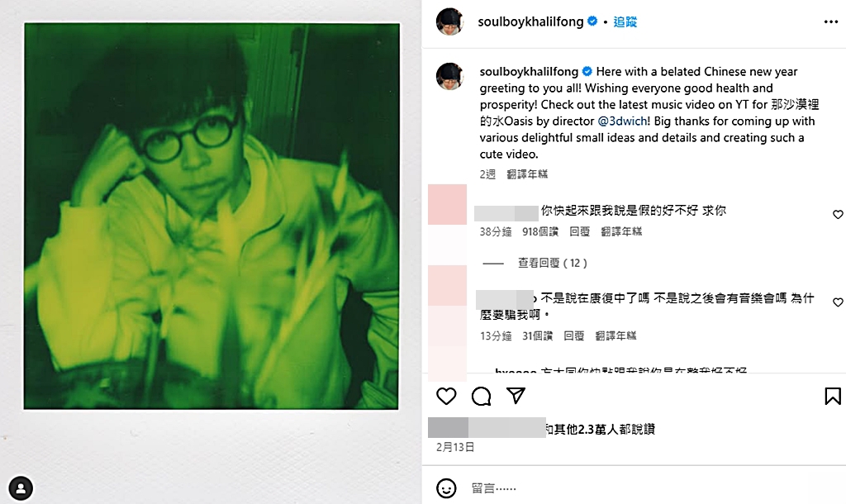Reply to the first comment via 回覆
Viewport: 846px width, 504px height.
[x=579, y=231]
